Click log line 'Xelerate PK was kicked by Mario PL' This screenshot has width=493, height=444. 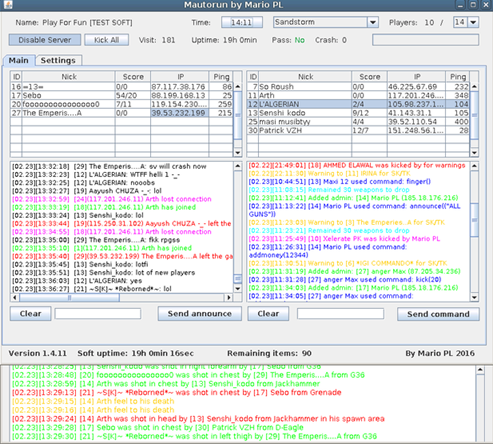[344, 239]
